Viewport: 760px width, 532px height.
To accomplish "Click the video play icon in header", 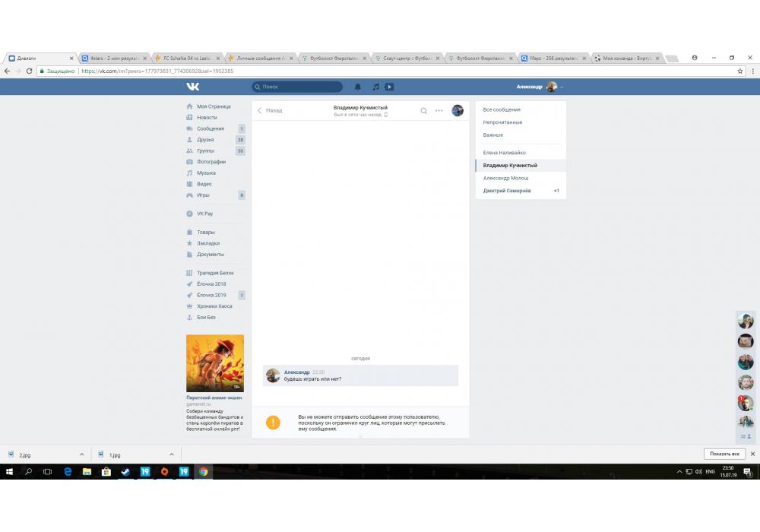I will tap(389, 87).
